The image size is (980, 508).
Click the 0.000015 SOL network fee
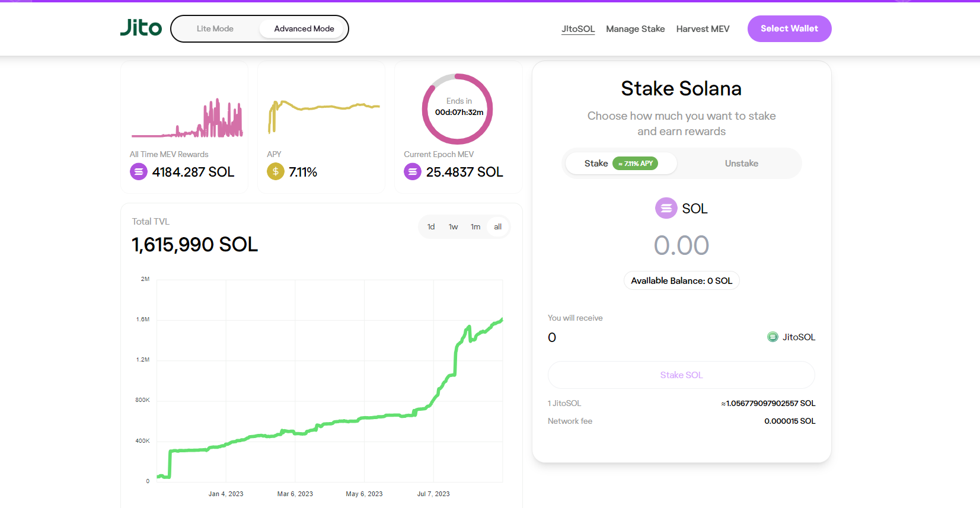click(x=790, y=421)
